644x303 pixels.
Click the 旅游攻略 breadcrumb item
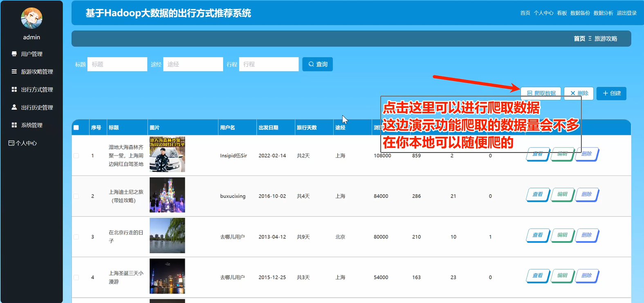click(606, 38)
